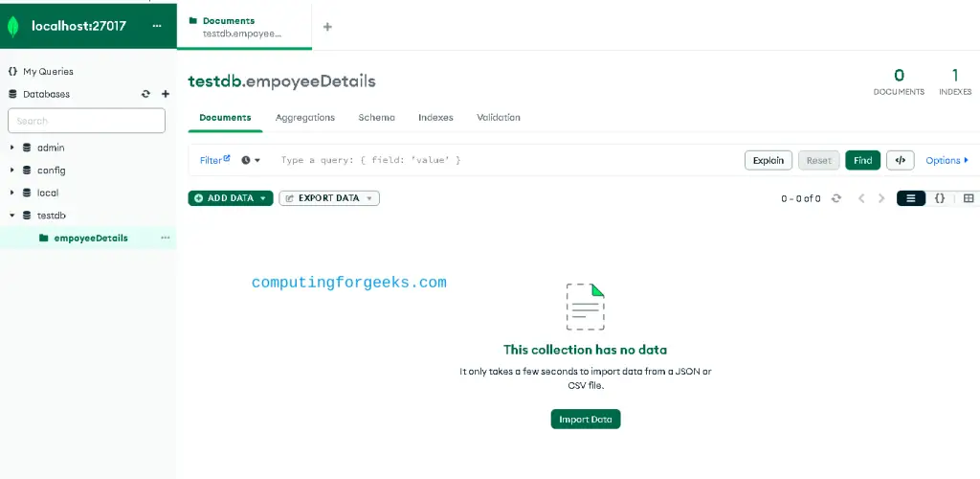
Task: Click the MongoDB leaf logo
Action: [12, 26]
